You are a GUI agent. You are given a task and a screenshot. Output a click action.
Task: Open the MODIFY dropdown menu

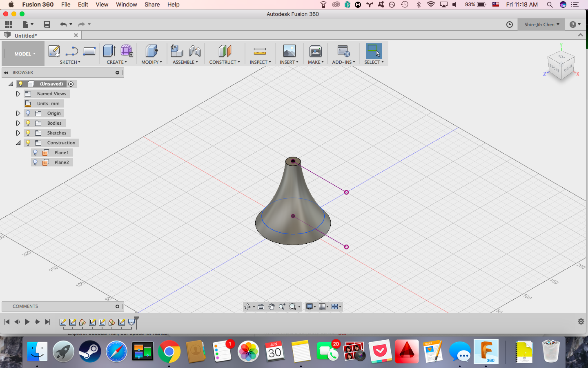[x=151, y=62]
